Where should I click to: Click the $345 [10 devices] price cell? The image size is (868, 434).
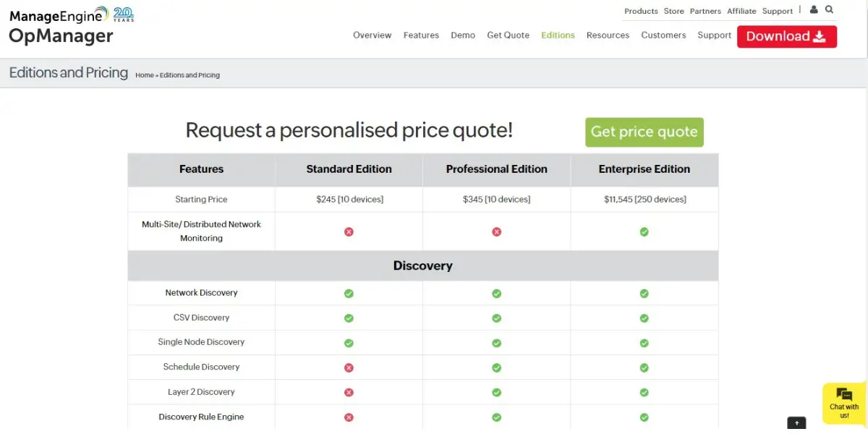496,200
